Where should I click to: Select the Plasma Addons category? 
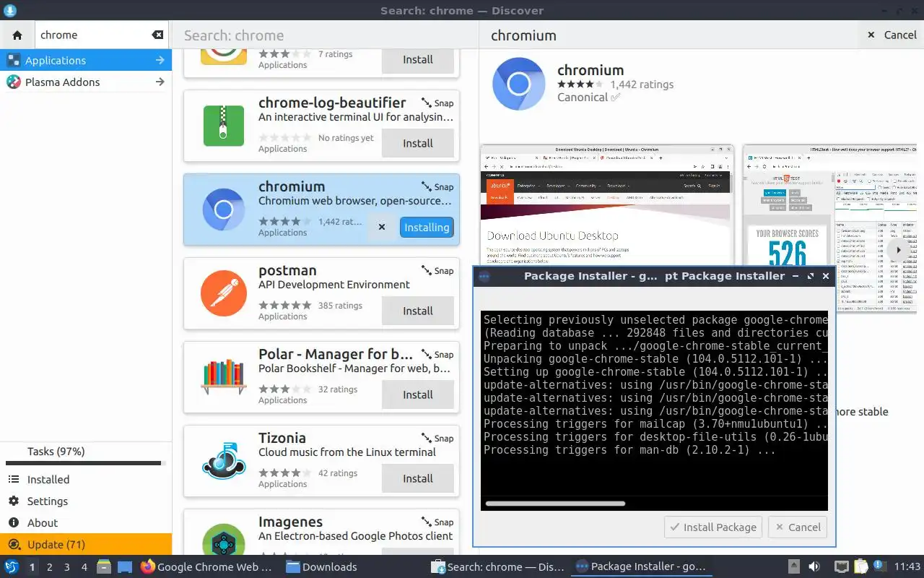tap(86, 82)
